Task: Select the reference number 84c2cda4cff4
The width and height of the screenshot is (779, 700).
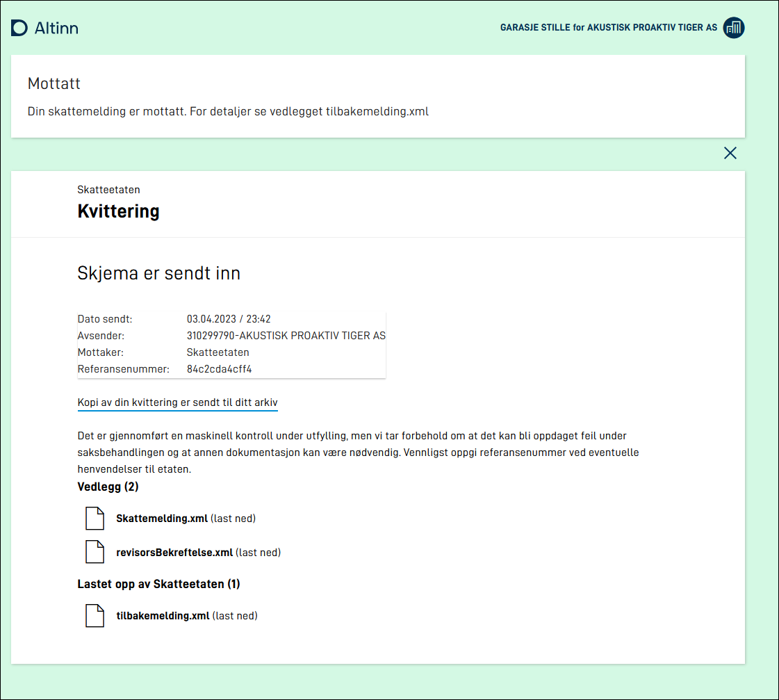Action: click(219, 369)
